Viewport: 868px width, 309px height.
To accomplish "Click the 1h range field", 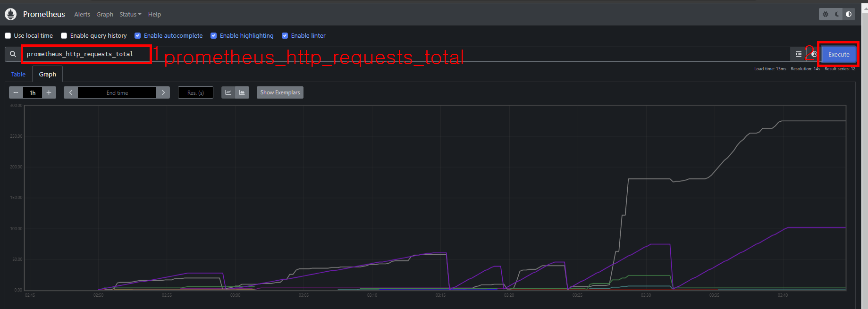I will click(x=33, y=92).
